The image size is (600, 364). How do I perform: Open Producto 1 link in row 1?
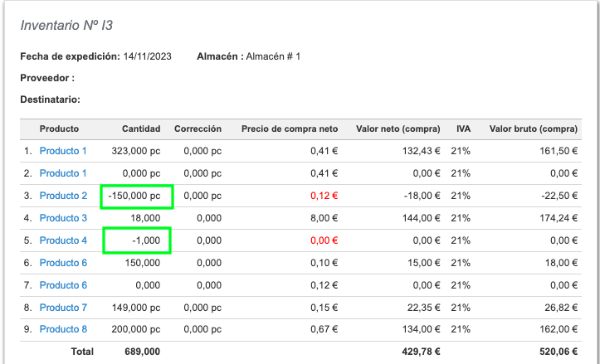63,151
